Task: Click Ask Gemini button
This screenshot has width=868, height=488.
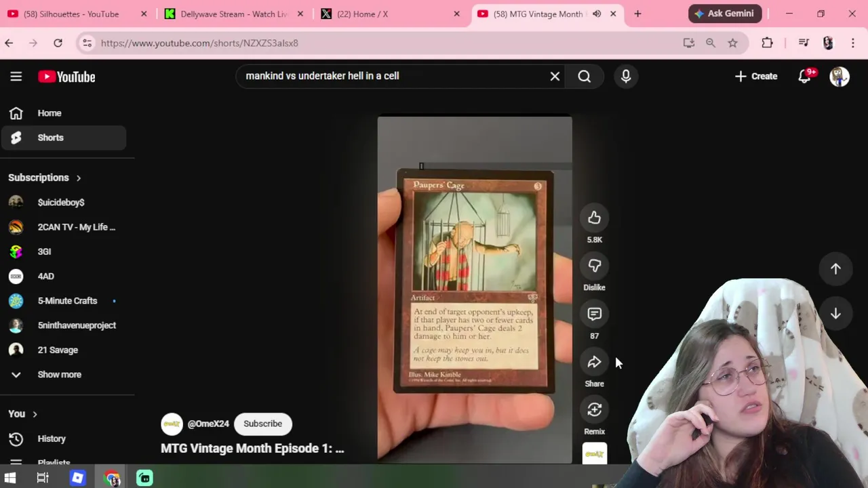Action: pos(725,14)
